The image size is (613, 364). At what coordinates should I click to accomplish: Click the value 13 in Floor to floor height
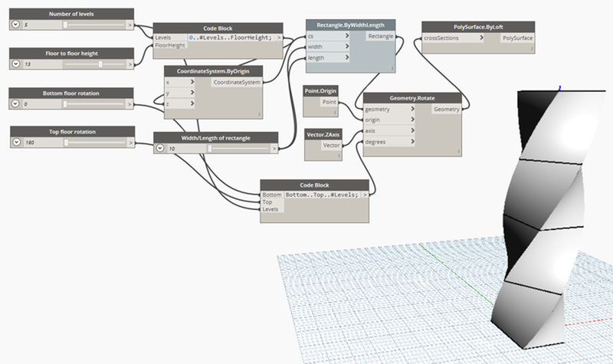coord(28,64)
